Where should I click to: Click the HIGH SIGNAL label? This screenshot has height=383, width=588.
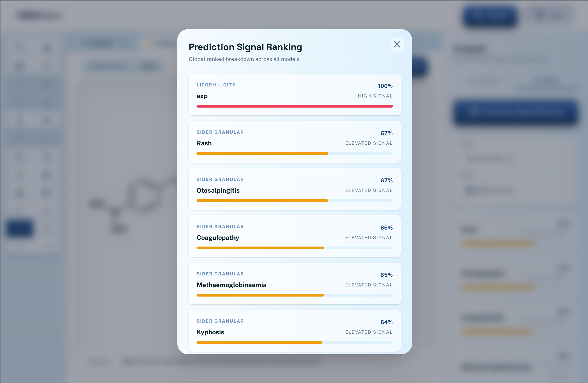point(375,96)
